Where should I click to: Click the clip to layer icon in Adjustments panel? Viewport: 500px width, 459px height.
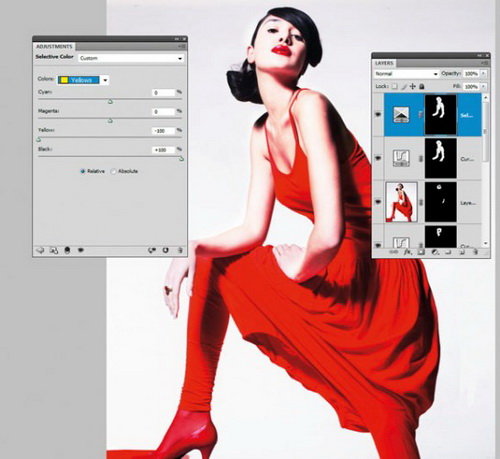pyautogui.click(x=67, y=250)
